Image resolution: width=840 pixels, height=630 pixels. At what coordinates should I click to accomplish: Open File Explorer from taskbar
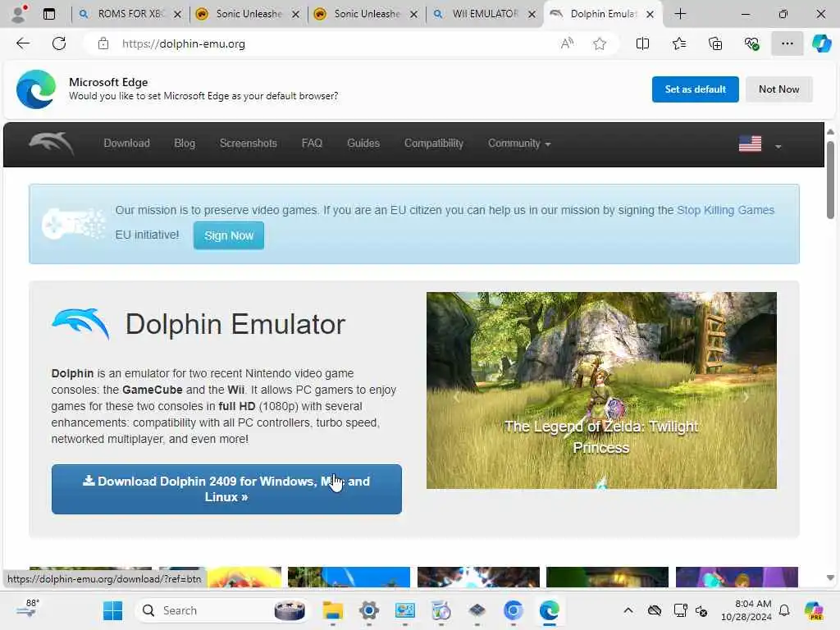point(333,610)
